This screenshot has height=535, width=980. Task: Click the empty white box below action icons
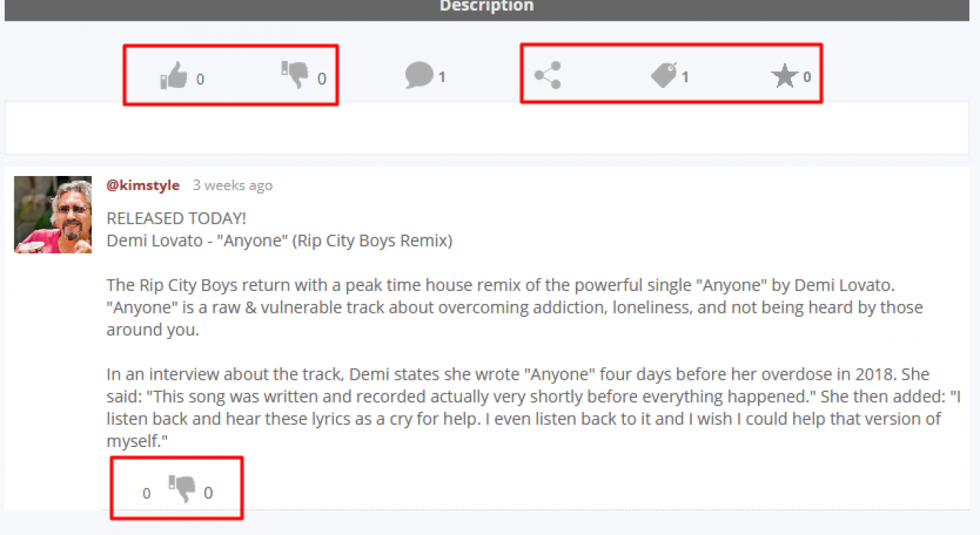[487, 128]
